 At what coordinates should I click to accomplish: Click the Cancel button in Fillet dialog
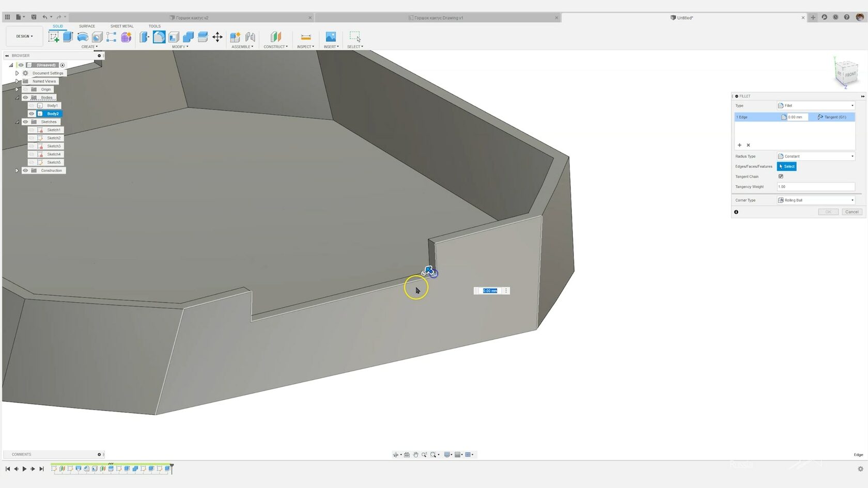click(x=851, y=212)
